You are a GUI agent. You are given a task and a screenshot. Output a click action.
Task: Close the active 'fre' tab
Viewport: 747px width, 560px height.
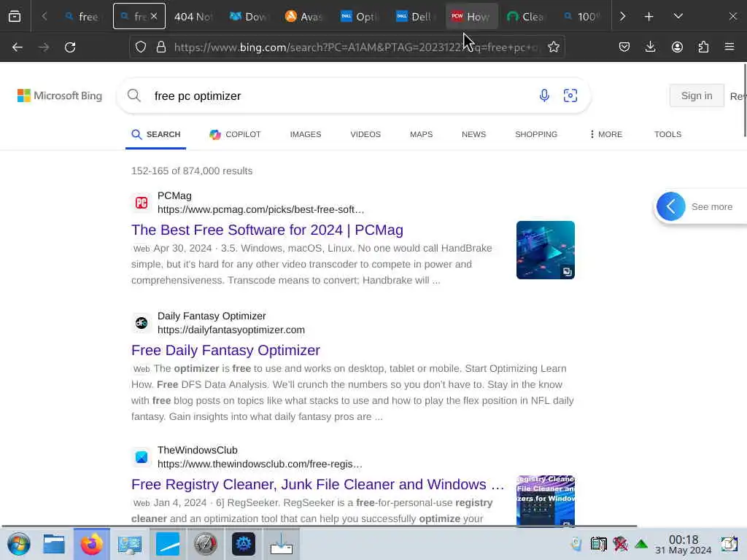(x=154, y=16)
